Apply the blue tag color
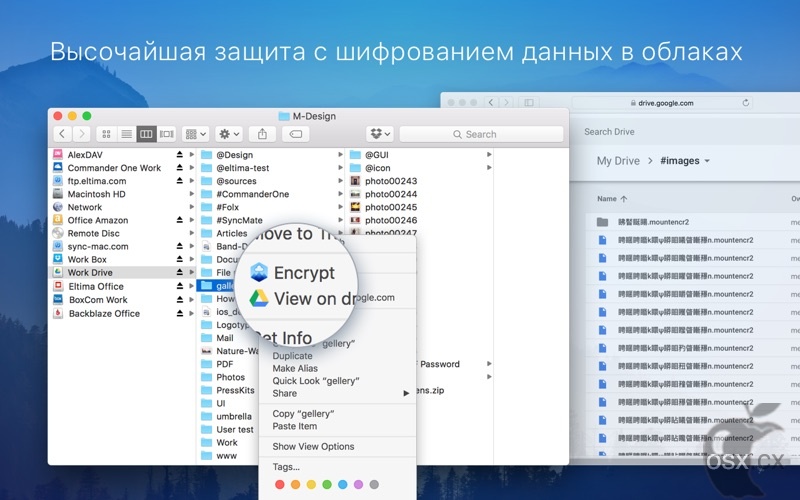This screenshot has width=800, height=500. (343, 484)
